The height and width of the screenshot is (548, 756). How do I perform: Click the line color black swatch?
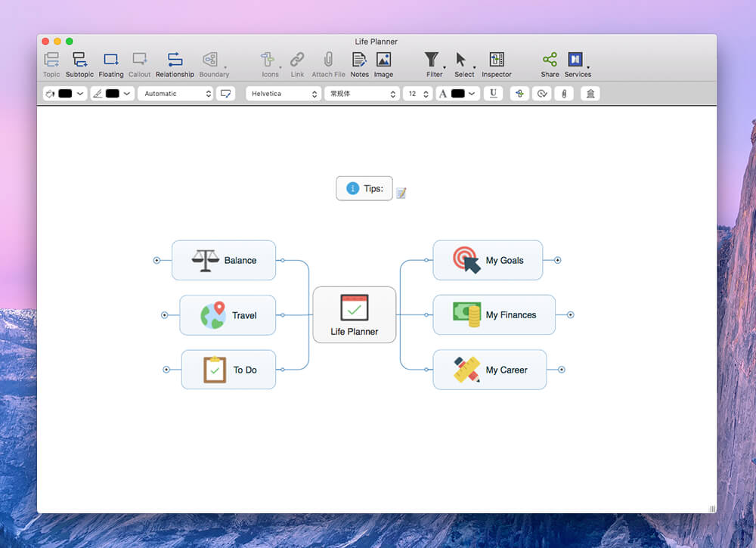click(113, 94)
